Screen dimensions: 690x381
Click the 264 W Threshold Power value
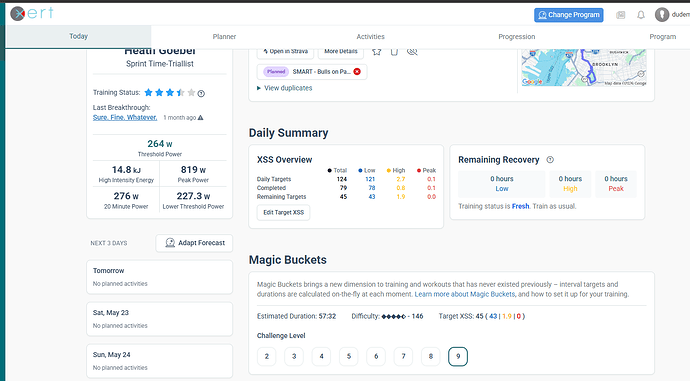pos(160,144)
